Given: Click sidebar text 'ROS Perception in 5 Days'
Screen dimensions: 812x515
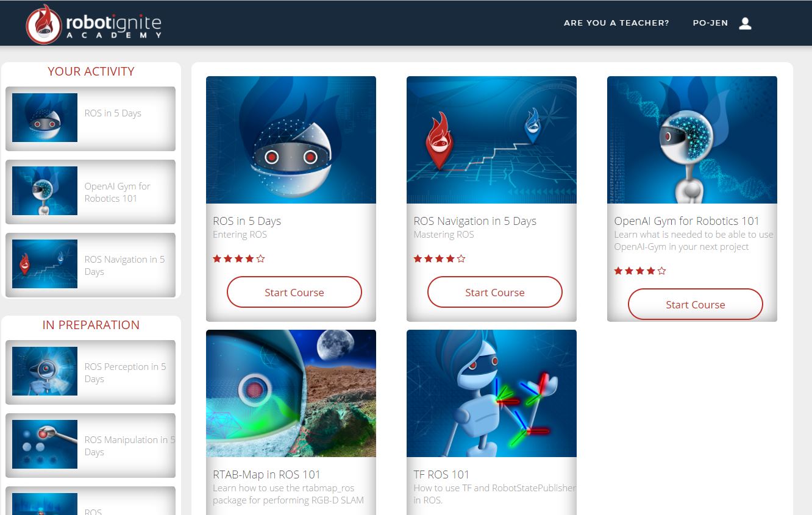Looking at the screenshot, I should [126, 373].
